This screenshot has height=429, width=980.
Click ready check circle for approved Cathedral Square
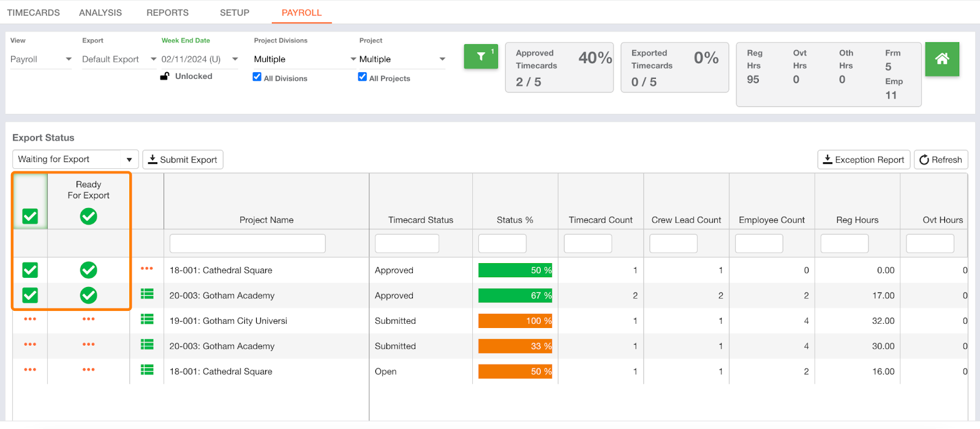89,270
